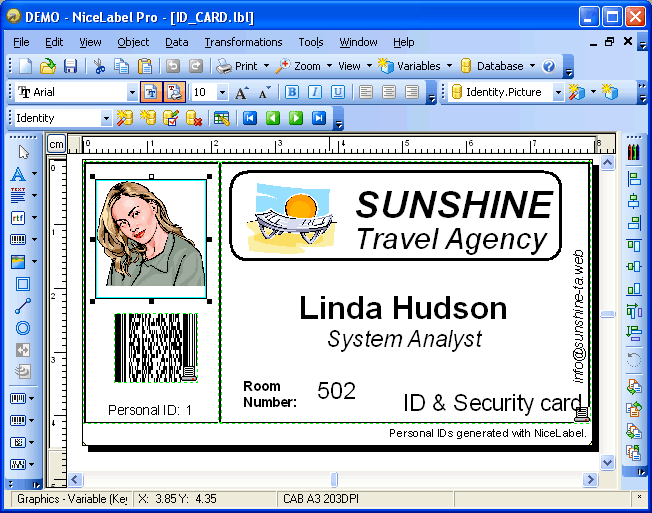Screen dimensions: 652x513
Task: Open the Arial font dropdown
Action: 132,92
